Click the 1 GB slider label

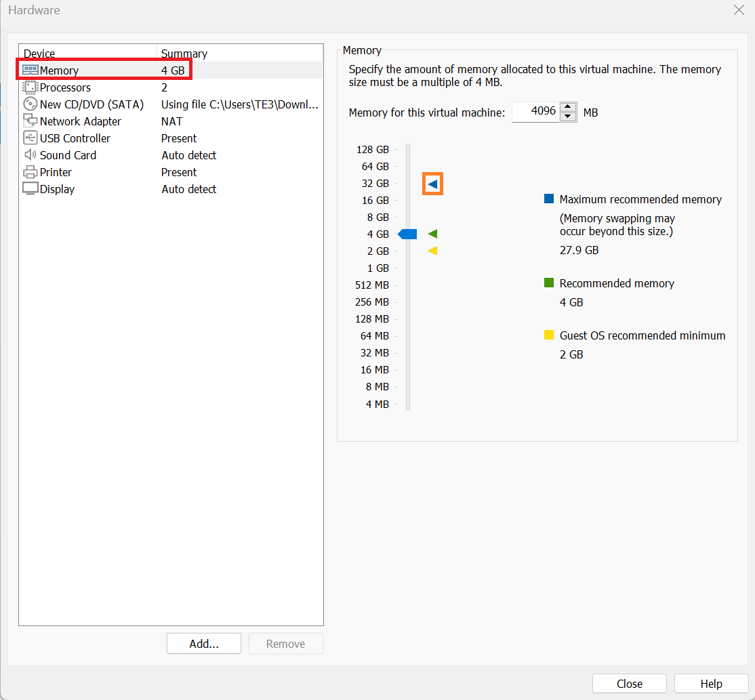pyautogui.click(x=378, y=268)
